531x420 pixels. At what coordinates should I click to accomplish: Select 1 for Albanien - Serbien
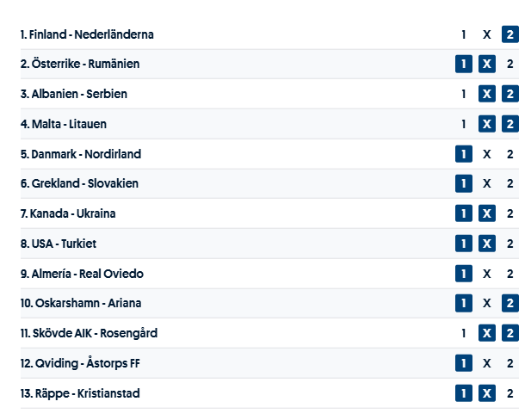coord(464,95)
